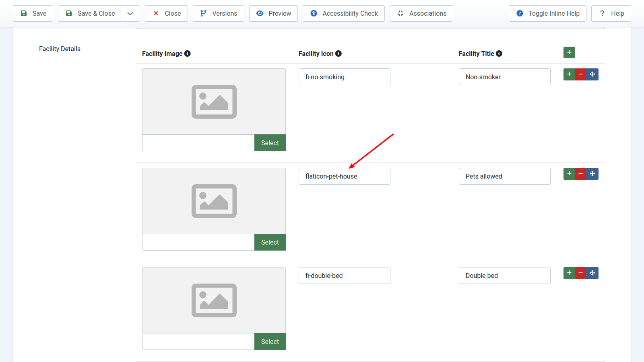This screenshot has height=362, width=644.
Task: Expand the Save & Close dropdown arrow
Action: [x=130, y=14]
